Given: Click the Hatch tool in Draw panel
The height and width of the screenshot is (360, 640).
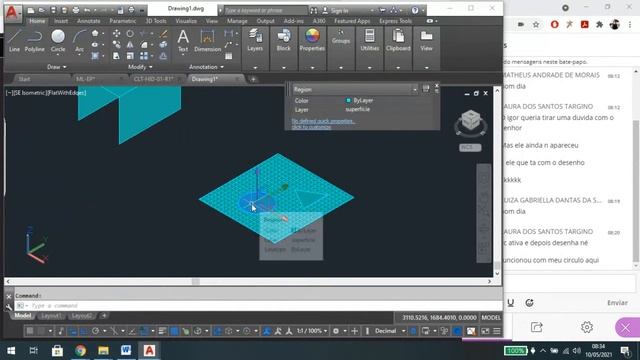Looking at the screenshot, I should click(95, 56).
